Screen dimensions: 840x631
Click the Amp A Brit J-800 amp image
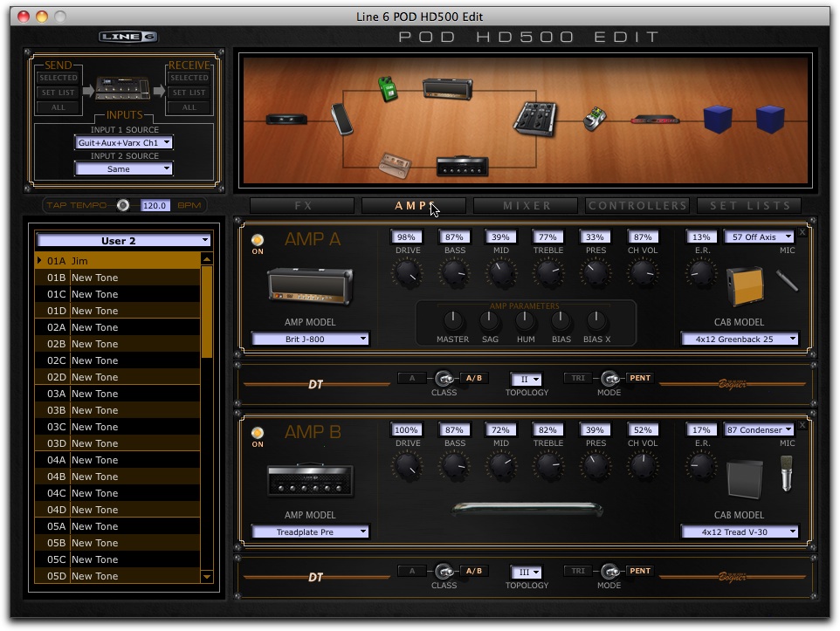click(x=310, y=286)
